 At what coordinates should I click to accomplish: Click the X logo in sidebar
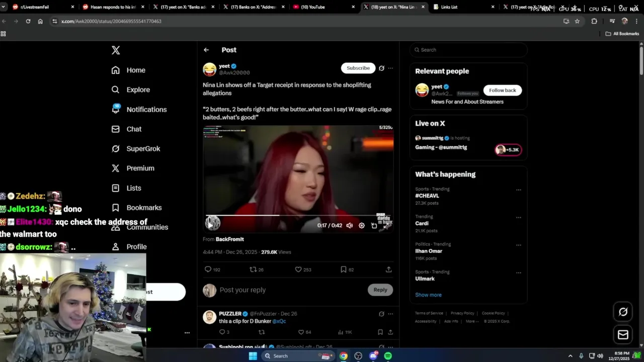tap(116, 50)
